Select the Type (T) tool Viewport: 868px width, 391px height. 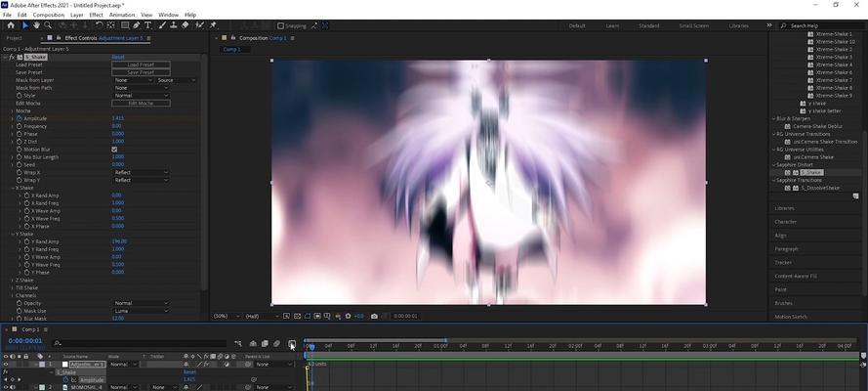coord(147,25)
